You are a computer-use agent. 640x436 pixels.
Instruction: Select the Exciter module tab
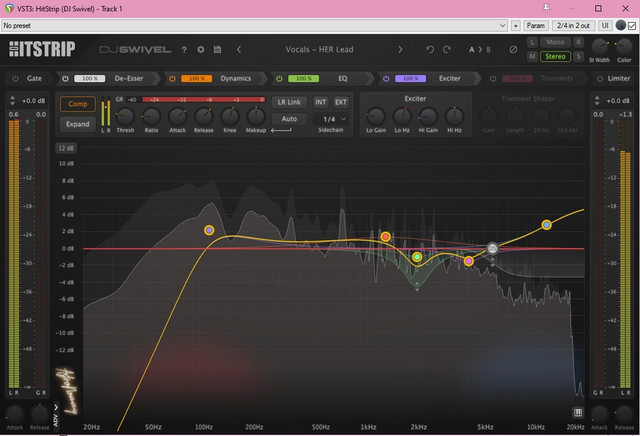pyautogui.click(x=449, y=78)
